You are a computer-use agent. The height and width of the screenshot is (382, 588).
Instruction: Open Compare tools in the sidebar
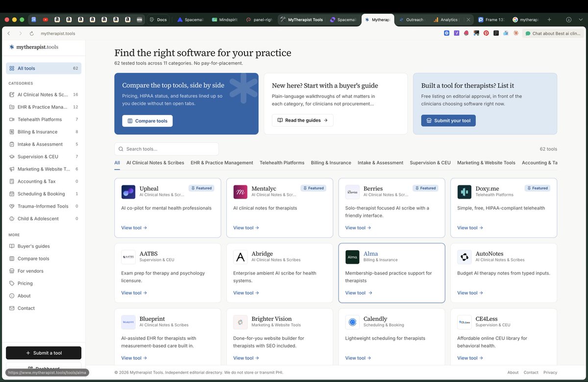[44, 259]
